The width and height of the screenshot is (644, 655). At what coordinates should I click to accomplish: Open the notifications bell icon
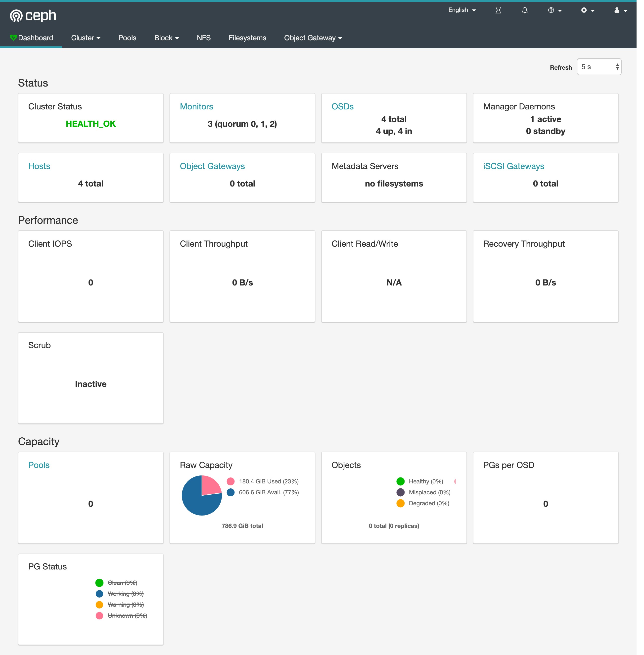point(524,10)
